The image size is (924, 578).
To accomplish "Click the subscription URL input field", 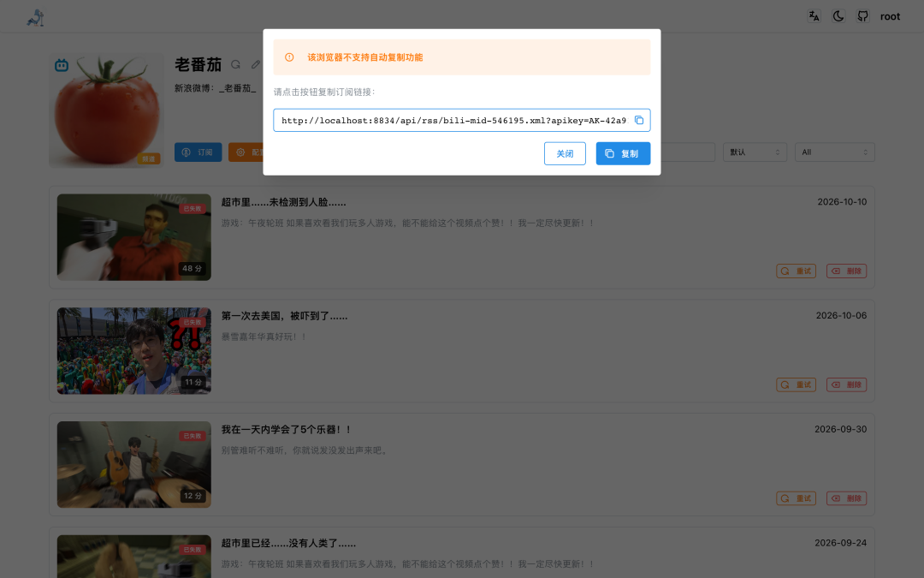I will tap(461, 121).
